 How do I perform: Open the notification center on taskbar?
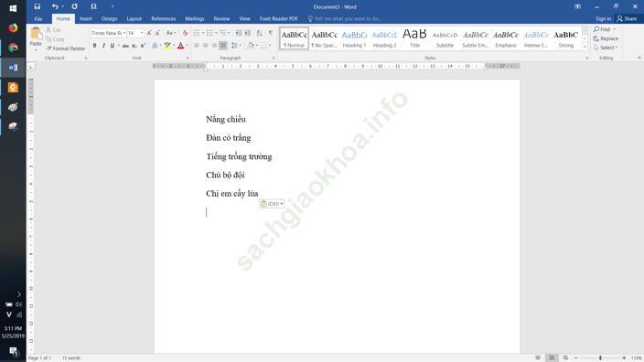pyautogui.click(x=13, y=351)
